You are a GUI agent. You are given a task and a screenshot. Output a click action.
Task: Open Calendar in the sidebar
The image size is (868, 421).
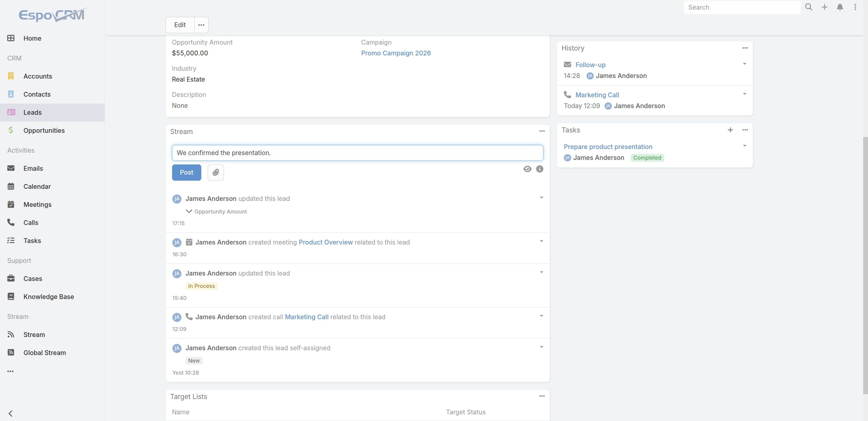[52, 187]
